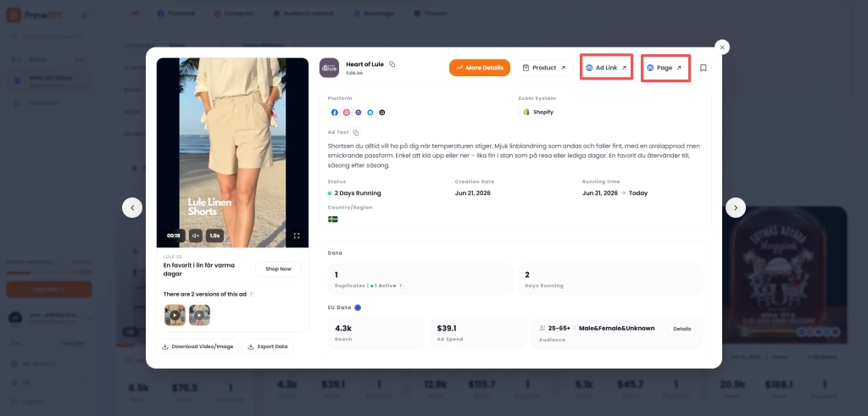Show help for ad versions
868x416 pixels.
(x=251, y=294)
